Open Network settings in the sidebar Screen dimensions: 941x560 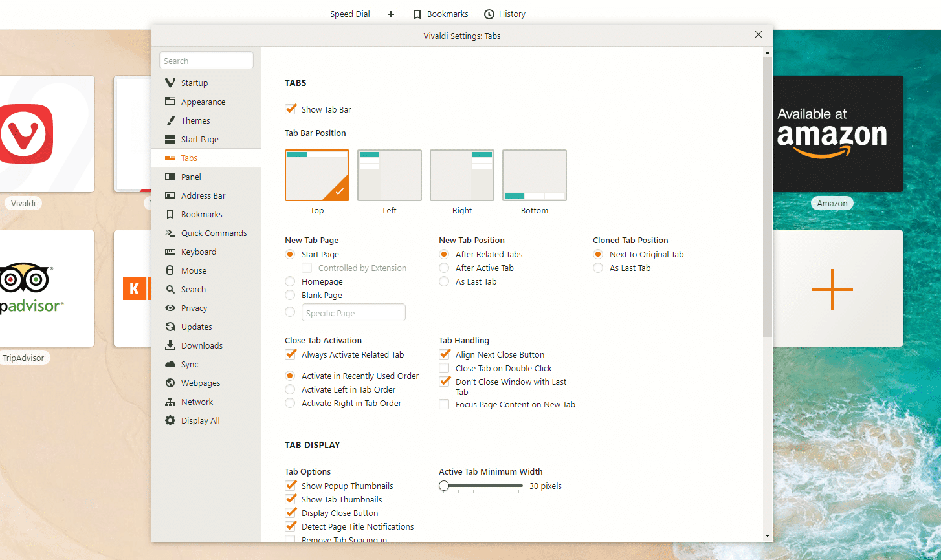pos(196,402)
